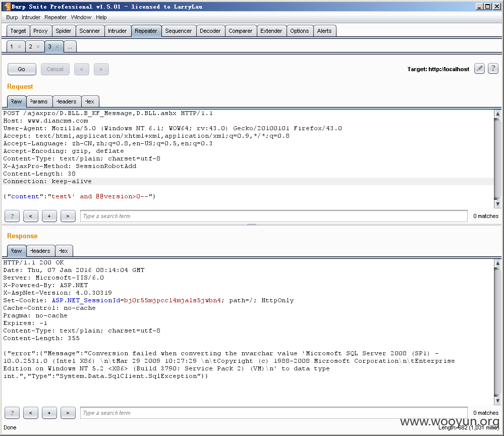Screen dimensions: 504x436
Task: Go to next match in request search
Action: pos(68,216)
